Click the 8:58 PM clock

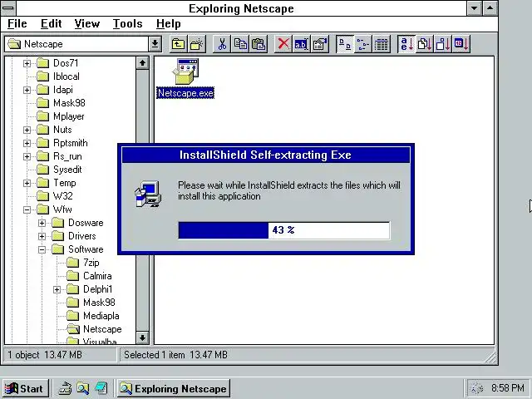(508, 388)
